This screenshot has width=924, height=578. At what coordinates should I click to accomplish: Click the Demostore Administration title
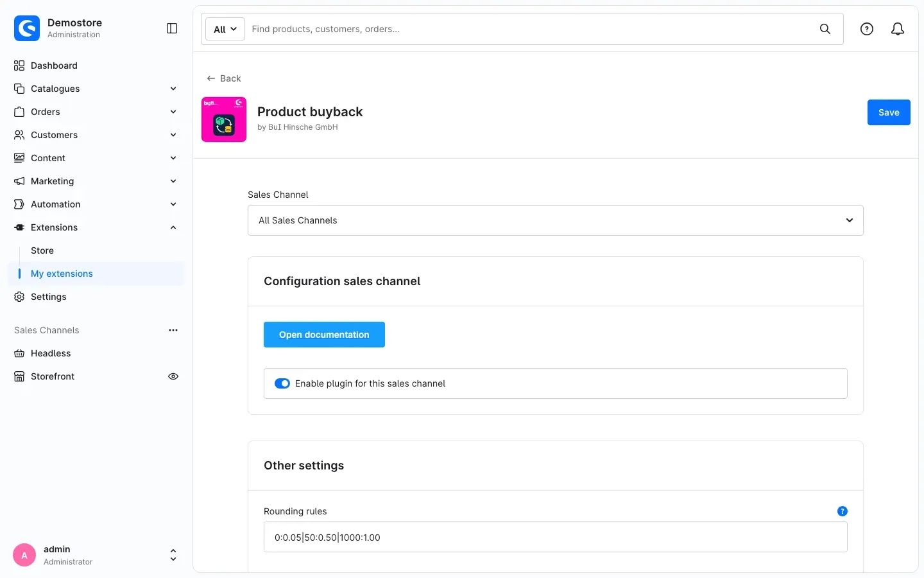tap(74, 28)
